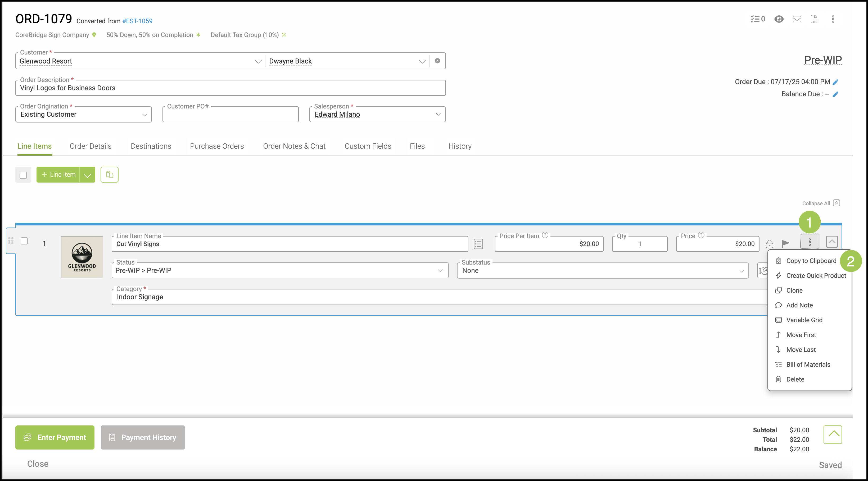Click the Customer PO# input field
Viewport: 868px width, 481px height.
click(x=230, y=115)
